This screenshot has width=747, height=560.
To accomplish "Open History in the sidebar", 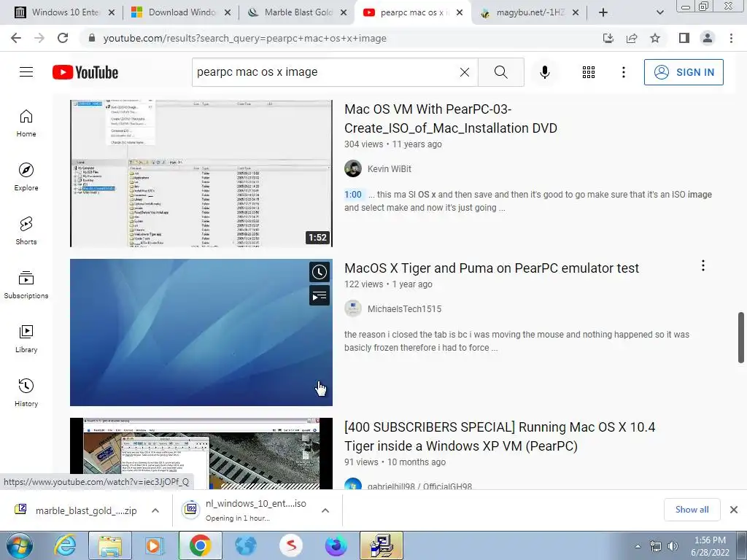I will tap(26, 392).
